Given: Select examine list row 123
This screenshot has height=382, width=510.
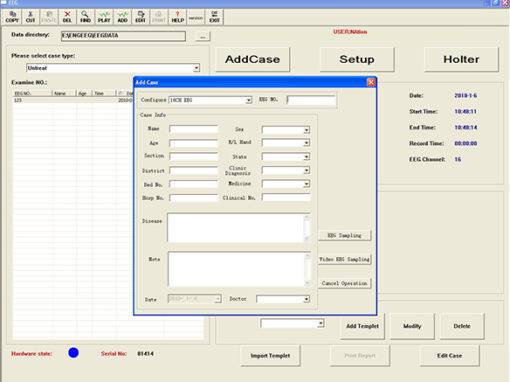Looking at the screenshot, I should [x=73, y=100].
